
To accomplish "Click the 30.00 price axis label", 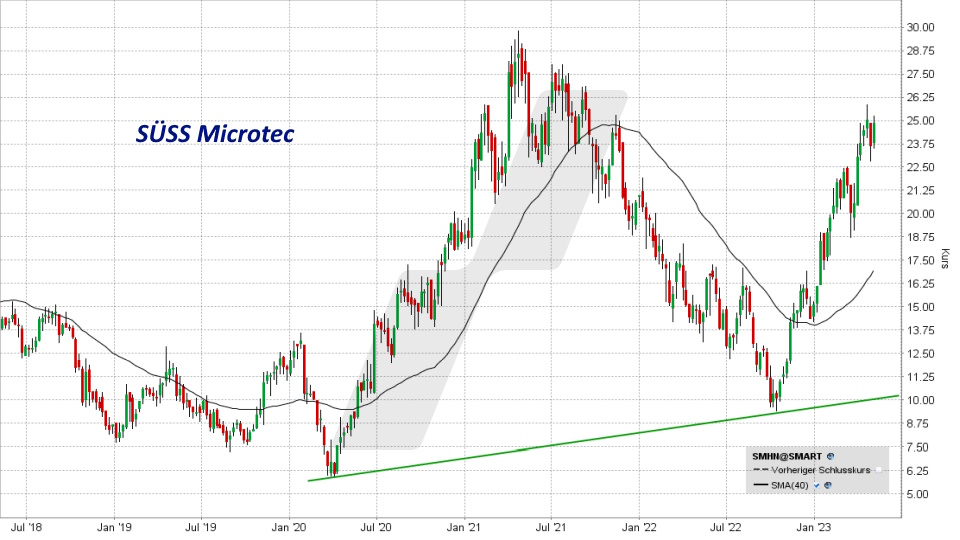I will (x=920, y=28).
